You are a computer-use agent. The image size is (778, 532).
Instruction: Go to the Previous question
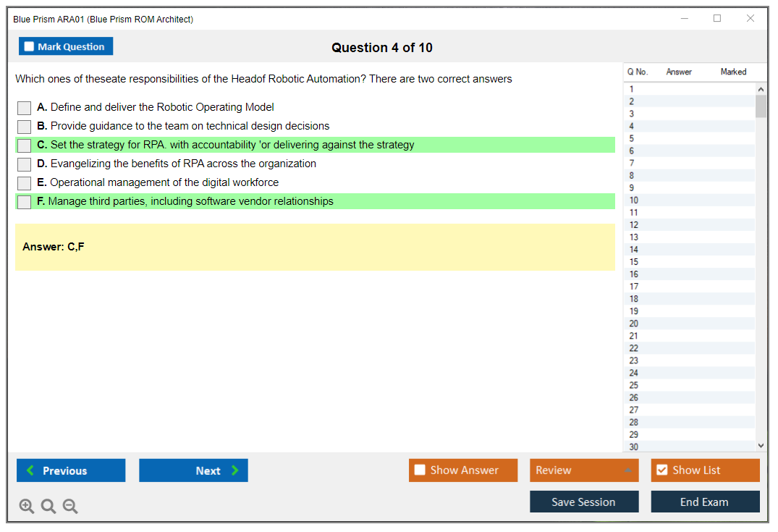(71, 470)
